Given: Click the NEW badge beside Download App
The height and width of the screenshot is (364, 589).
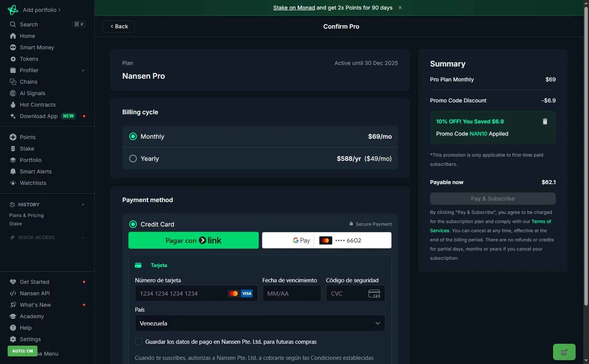Looking at the screenshot, I should pos(68,116).
